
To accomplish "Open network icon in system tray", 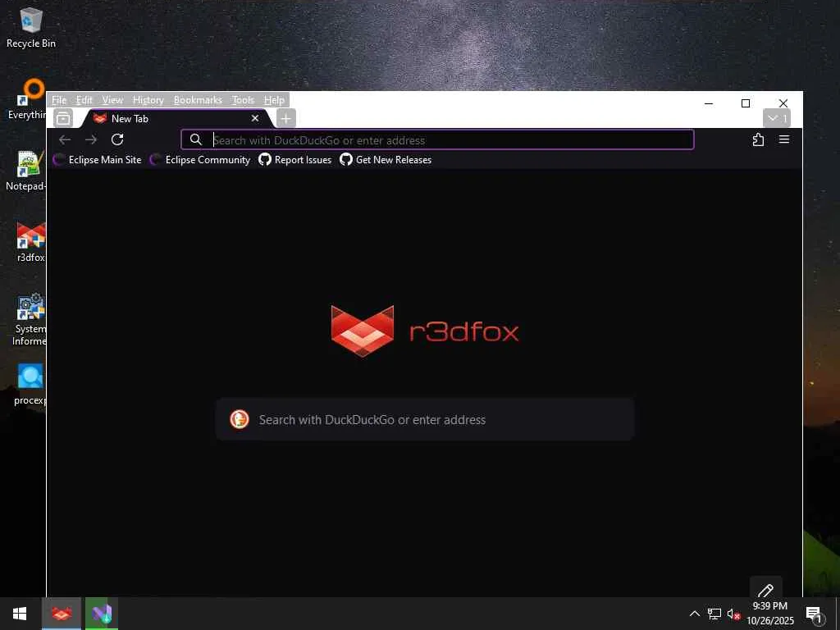I will click(714, 614).
